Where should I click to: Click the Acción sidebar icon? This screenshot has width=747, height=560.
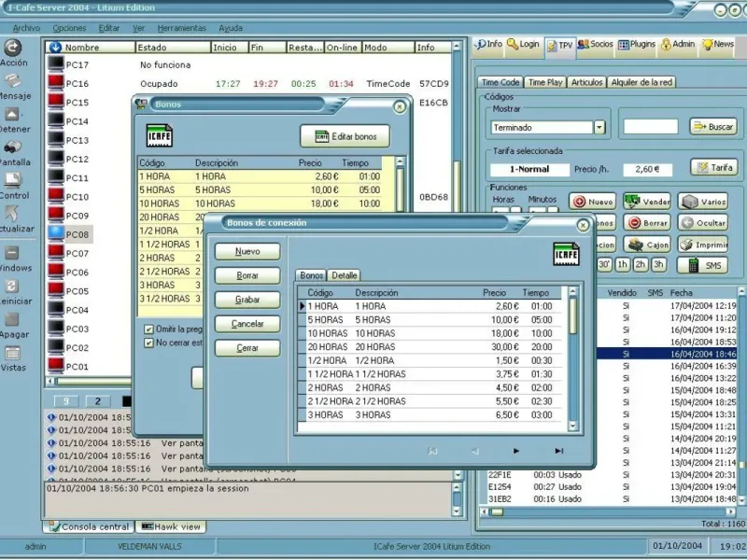pyautogui.click(x=13, y=48)
